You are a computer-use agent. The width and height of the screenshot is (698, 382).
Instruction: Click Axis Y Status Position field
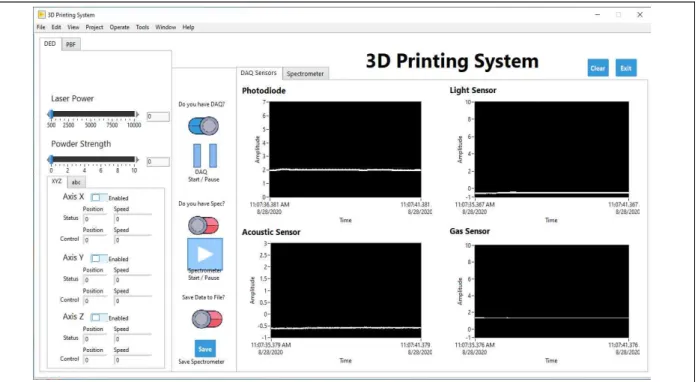pyautogui.click(x=95, y=280)
